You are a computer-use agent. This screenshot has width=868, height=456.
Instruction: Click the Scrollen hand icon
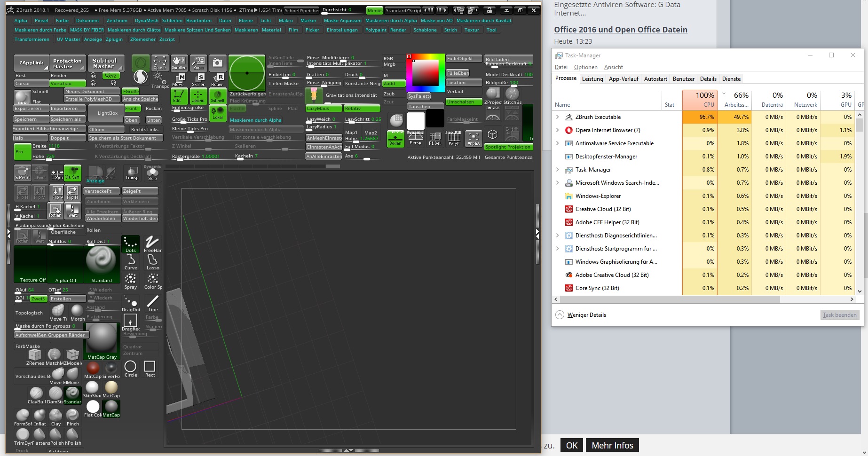(179, 63)
